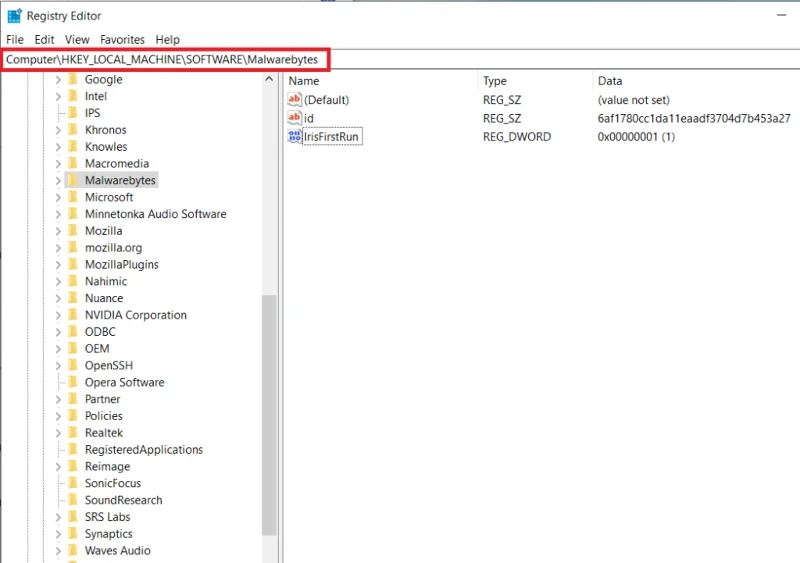The height and width of the screenshot is (563, 800).
Task: Expand the NVIDIA Corporation key
Action: (58, 315)
